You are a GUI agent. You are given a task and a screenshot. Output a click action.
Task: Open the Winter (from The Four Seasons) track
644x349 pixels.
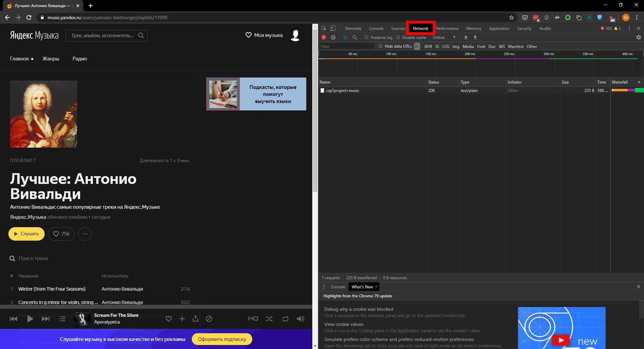[x=52, y=289]
